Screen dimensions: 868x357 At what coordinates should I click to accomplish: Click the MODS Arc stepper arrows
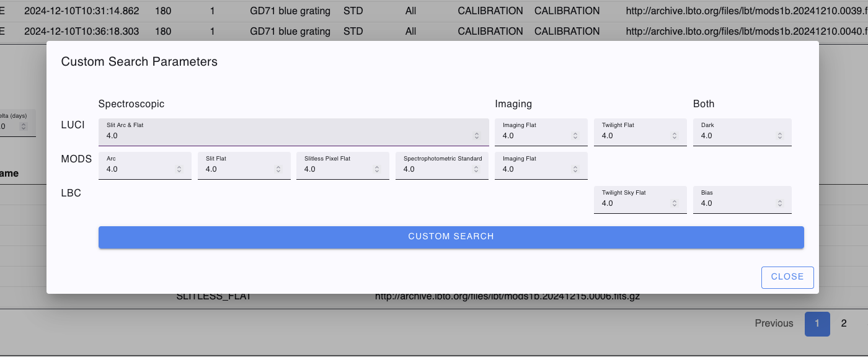(x=179, y=169)
